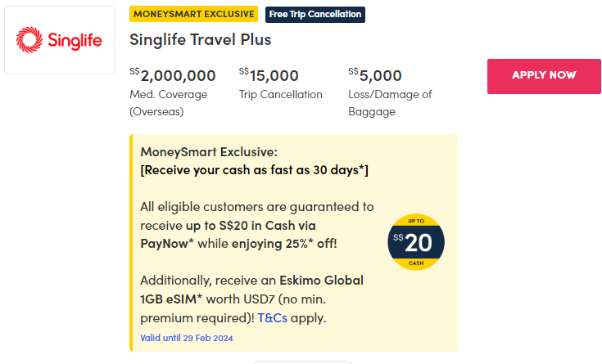
Task: Click the "MoneySmart Exclusive:" promo heading
Action: click(x=209, y=151)
